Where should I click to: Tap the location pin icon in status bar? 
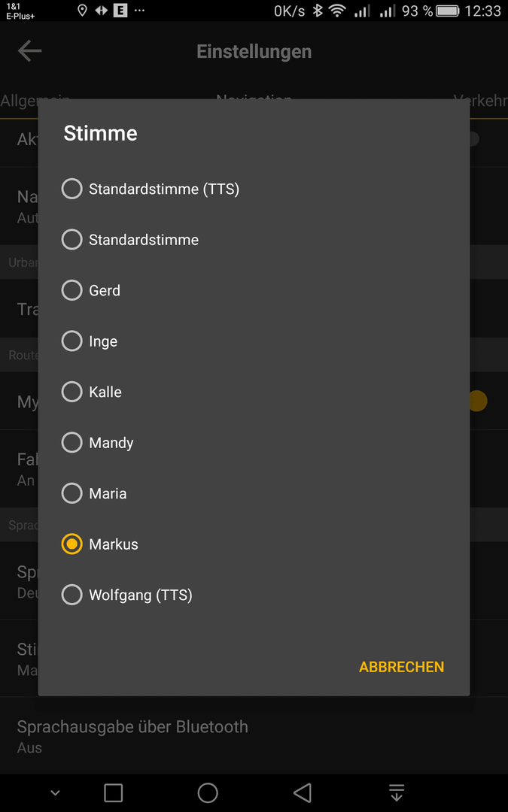click(x=82, y=11)
